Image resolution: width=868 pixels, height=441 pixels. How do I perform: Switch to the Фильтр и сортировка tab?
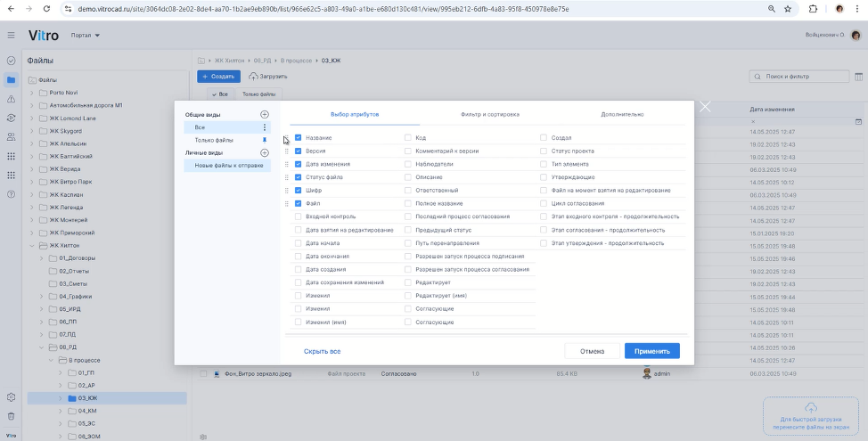(489, 115)
